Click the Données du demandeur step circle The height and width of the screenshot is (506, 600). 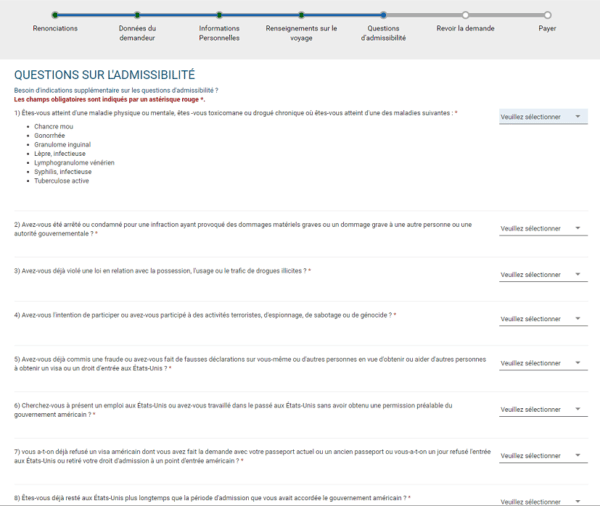click(137, 15)
